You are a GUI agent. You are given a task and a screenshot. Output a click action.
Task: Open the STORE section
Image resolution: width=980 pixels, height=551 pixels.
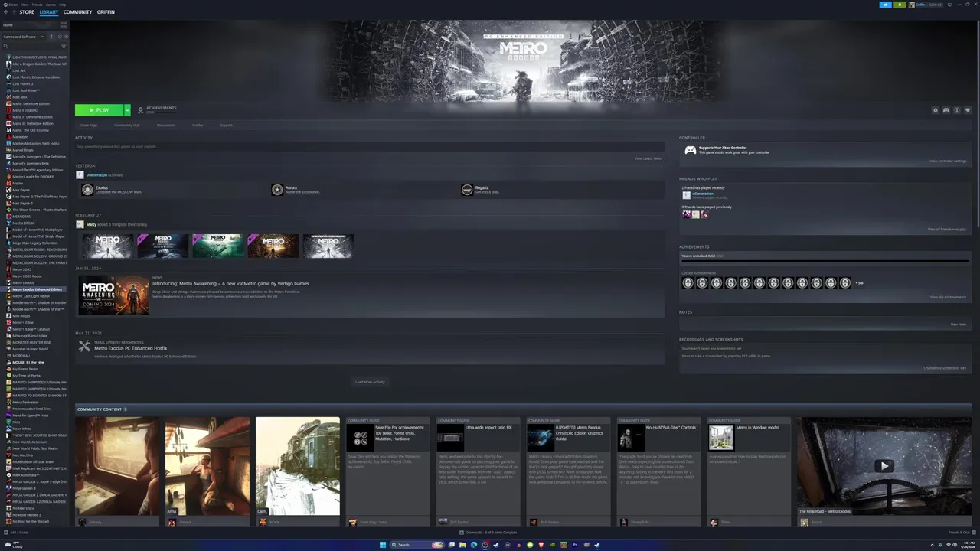(27, 12)
